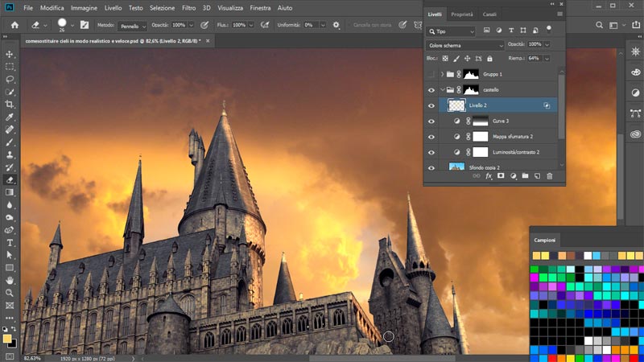Toggle the layer filter on/off switch
The height and width of the screenshot is (362, 644).
[x=549, y=29]
